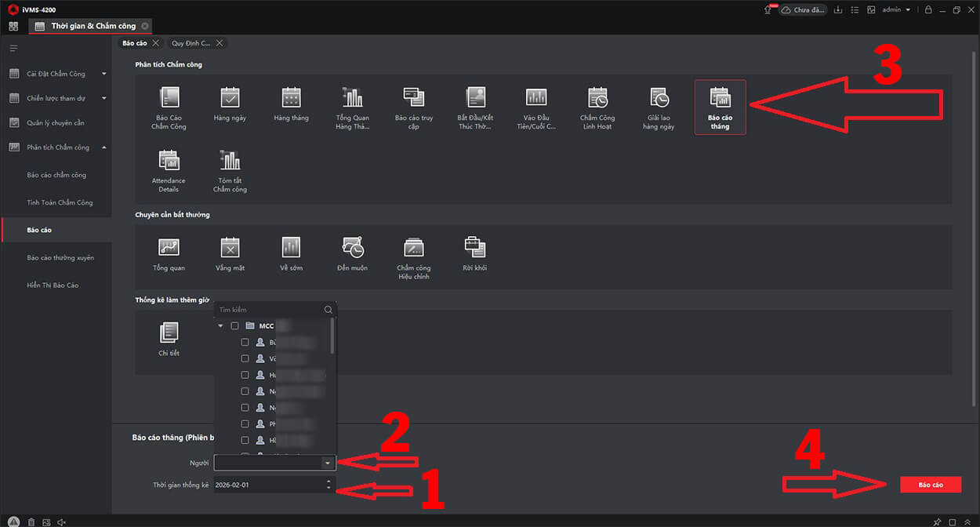Click the Tìm kiếm search field
The width and height of the screenshot is (980, 527).
click(x=270, y=310)
